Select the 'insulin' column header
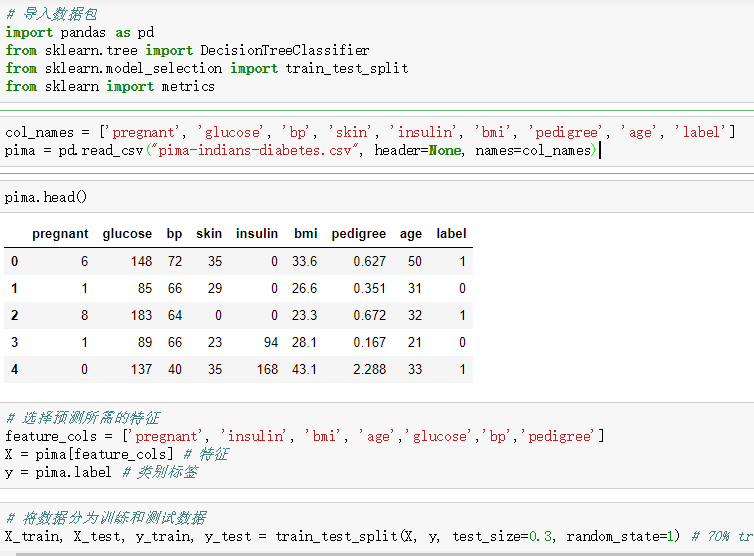This screenshot has height=556, width=754. [x=257, y=234]
